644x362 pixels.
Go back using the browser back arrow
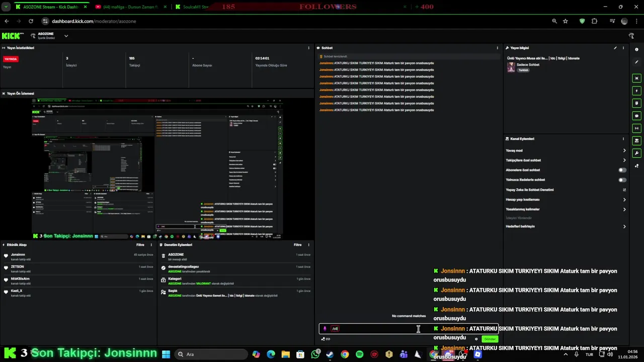pyautogui.click(x=7, y=21)
